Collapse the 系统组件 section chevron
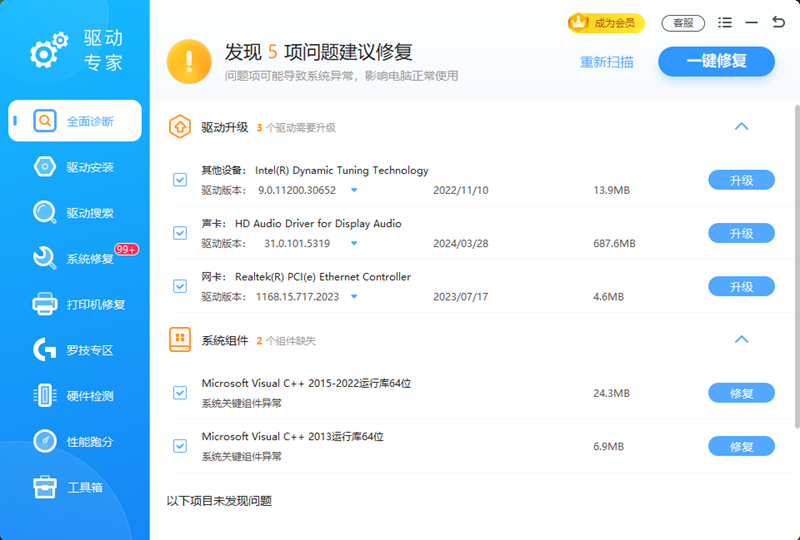Viewport: 800px width, 540px height. 741,339
